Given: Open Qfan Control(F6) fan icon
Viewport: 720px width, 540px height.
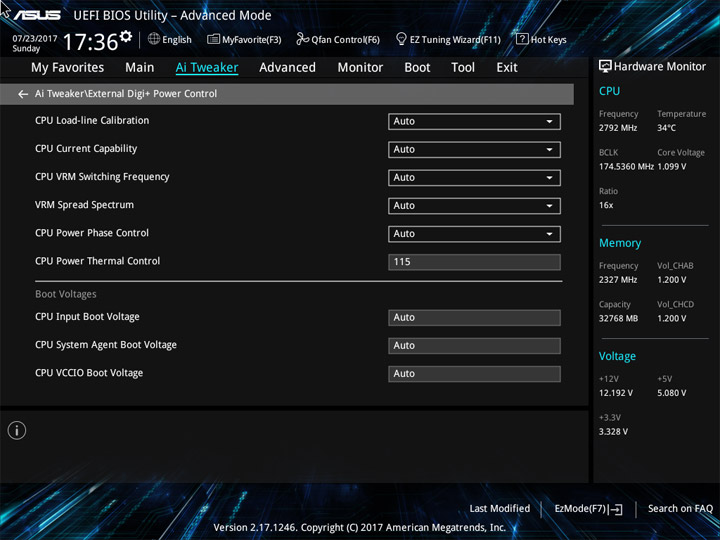Looking at the screenshot, I should pos(302,39).
